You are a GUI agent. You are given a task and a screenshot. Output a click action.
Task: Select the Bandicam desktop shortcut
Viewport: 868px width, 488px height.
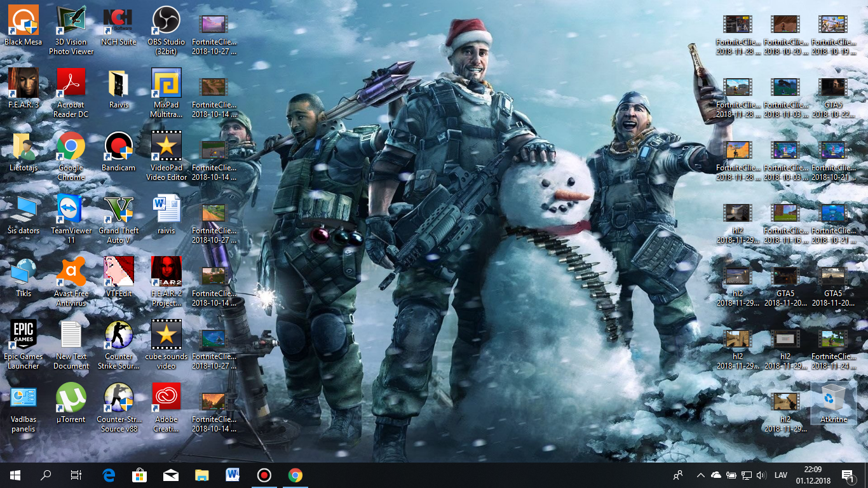119,152
